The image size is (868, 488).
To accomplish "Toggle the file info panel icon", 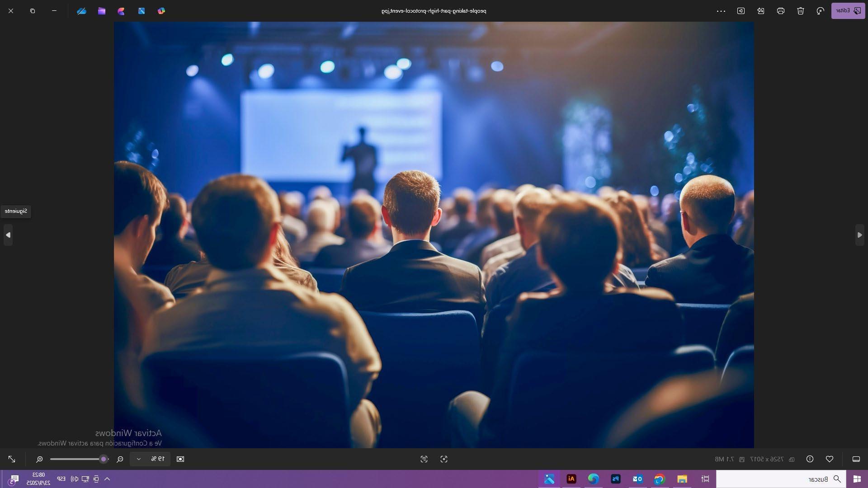I will point(810,459).
